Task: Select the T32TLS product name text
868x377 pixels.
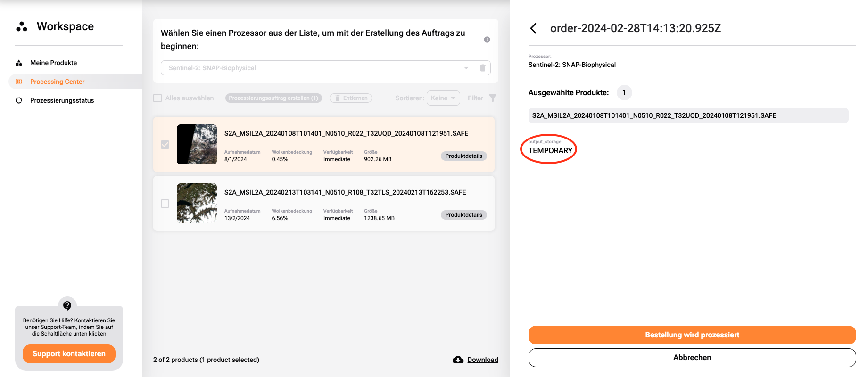Action: [345, 192]
